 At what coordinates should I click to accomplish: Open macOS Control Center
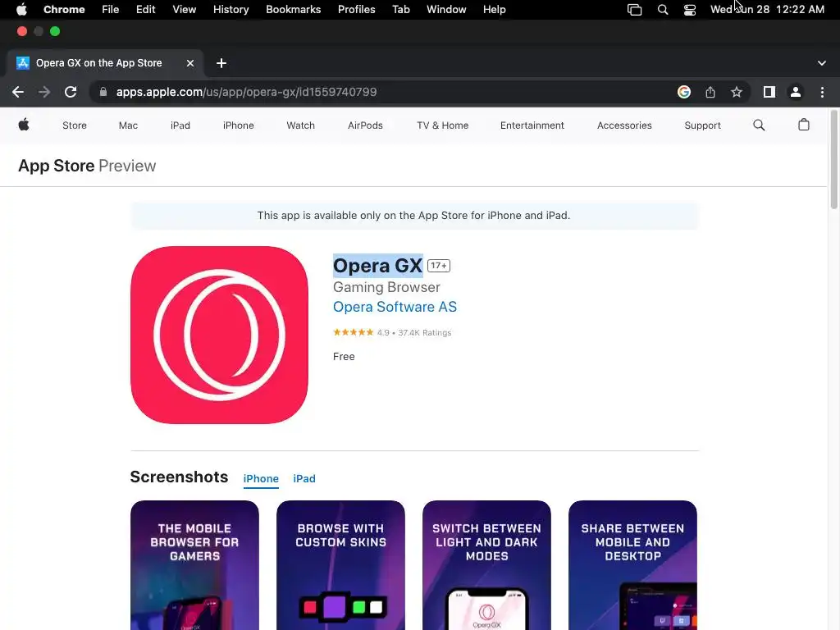tap(689, 10)
